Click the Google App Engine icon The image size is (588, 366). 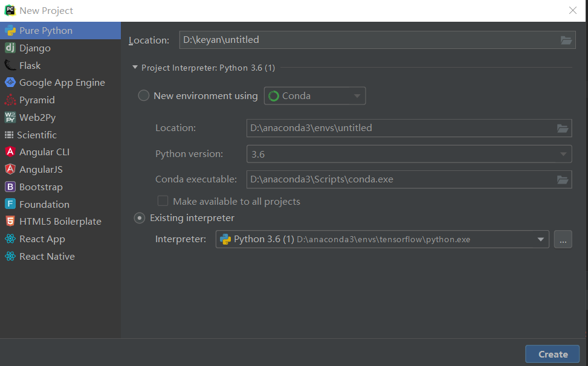coord(10,83)
